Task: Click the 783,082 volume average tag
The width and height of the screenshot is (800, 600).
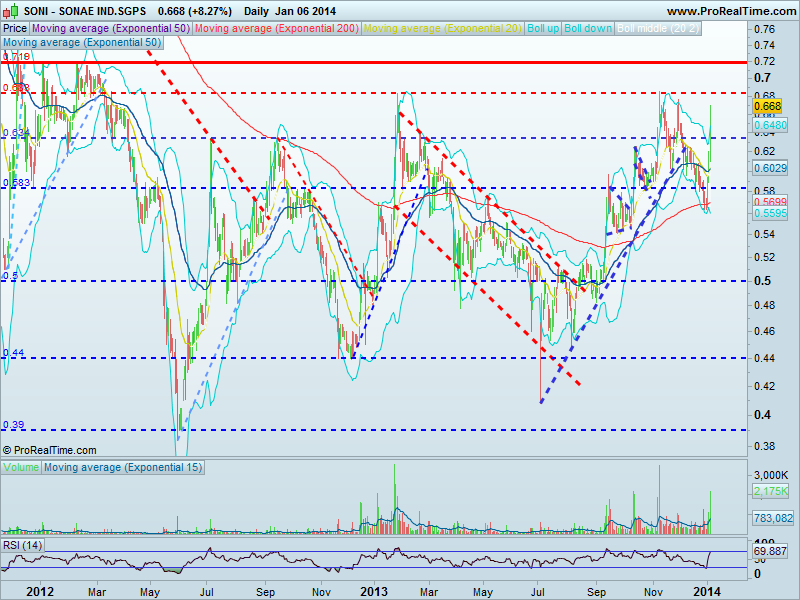Action: pyautogui.click(x=773, y=518)
